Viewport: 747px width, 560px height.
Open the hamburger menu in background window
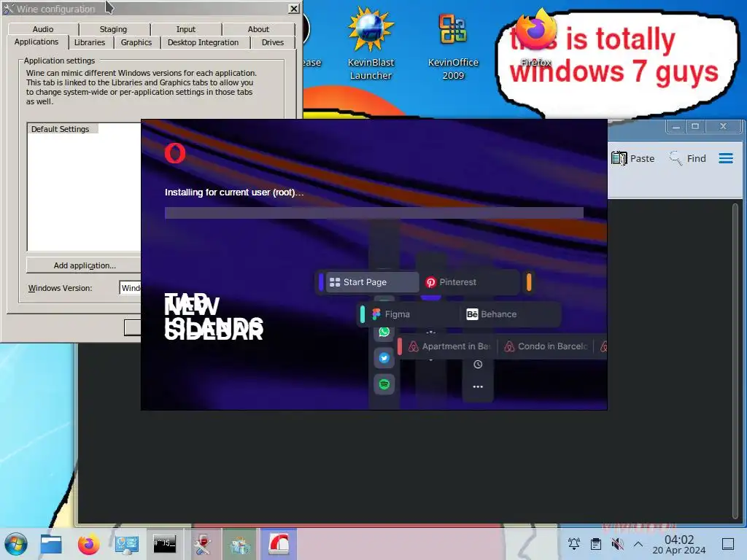coord(726,158)
